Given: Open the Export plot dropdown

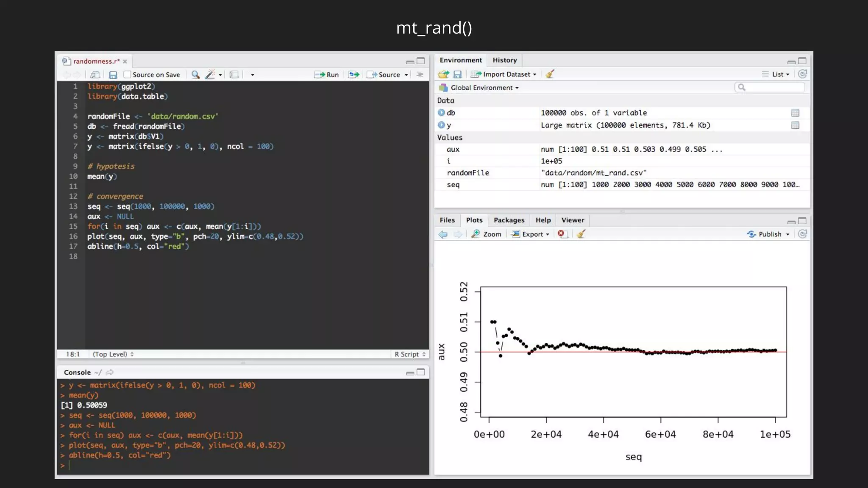Looking at the screenshot, I should pyautogui.click(x=531, y=234).
